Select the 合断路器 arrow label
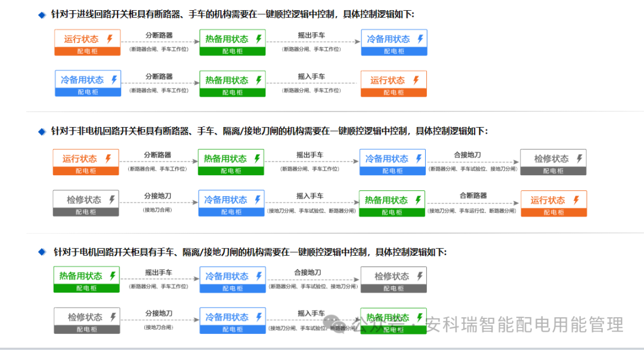 473,196
